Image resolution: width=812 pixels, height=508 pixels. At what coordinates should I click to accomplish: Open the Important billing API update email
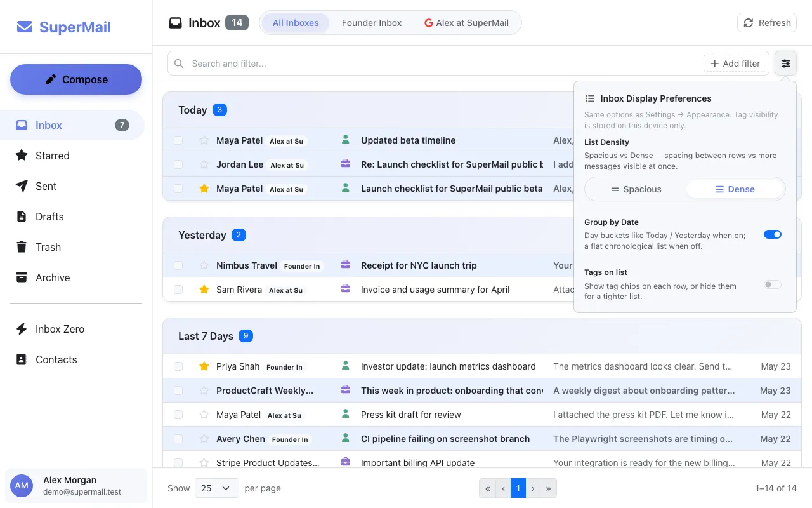(418, 463)
